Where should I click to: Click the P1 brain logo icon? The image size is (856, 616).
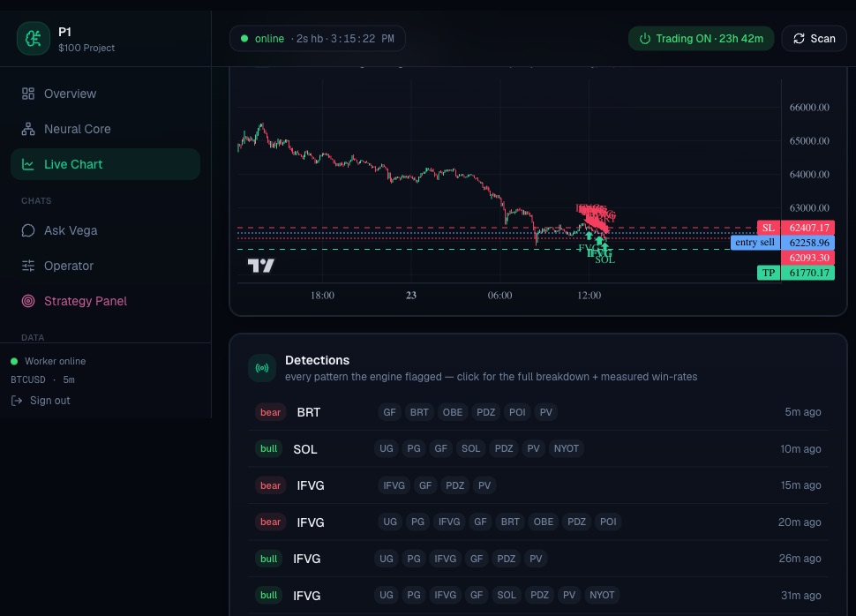click(x=34, y=39)
